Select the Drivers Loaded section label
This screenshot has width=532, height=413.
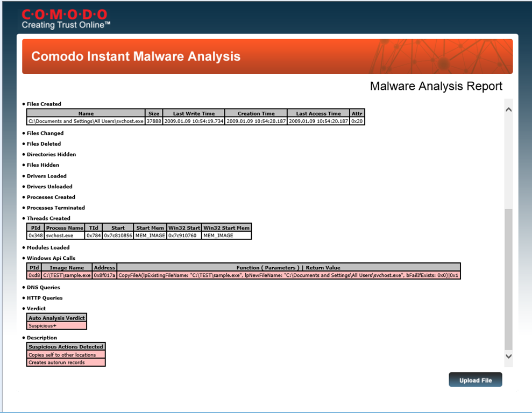tap(46, 176)
